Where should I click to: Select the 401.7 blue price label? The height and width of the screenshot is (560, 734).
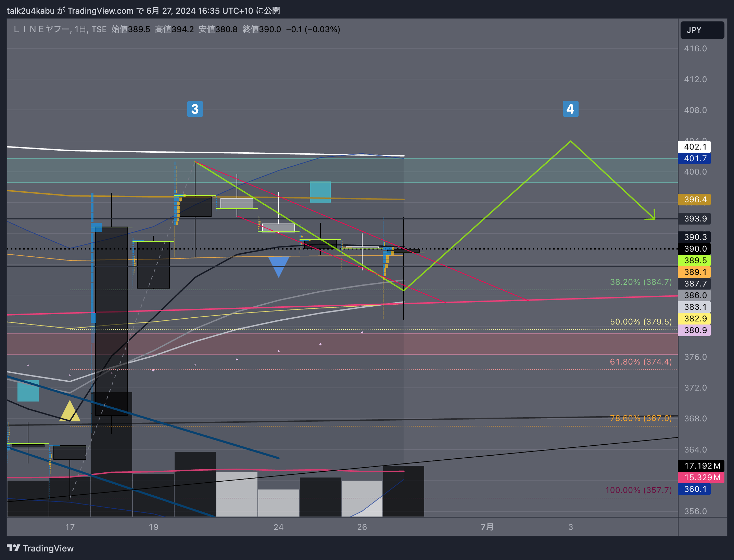694,158
